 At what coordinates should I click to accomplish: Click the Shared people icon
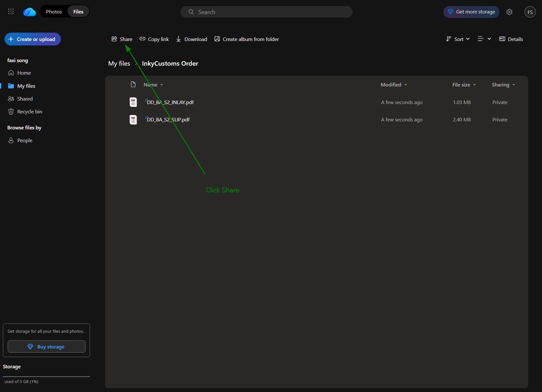(x=11, y=99)
